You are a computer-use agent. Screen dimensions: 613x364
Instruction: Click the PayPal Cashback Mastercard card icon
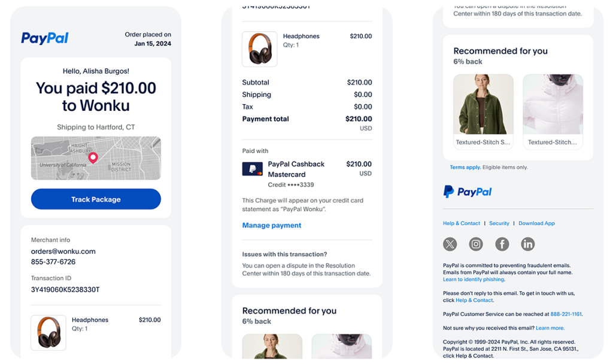pyautogui.click(x=252, y=169)
